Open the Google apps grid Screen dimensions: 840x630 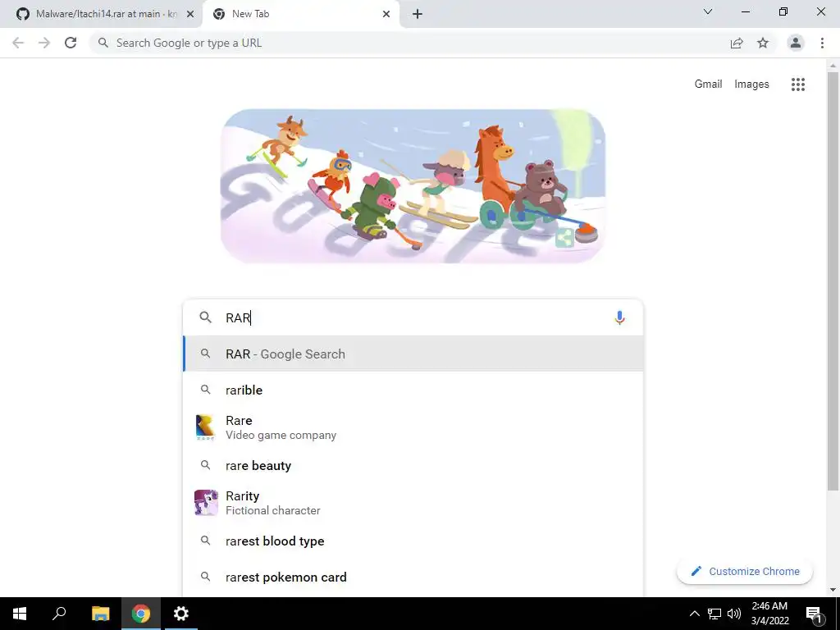[798, 84]
